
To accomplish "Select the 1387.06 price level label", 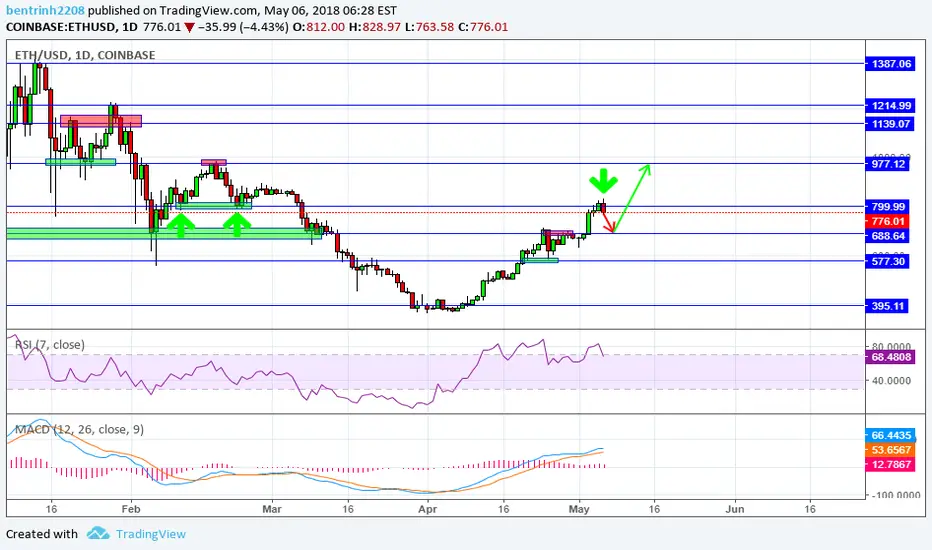I will pos(890,64).
